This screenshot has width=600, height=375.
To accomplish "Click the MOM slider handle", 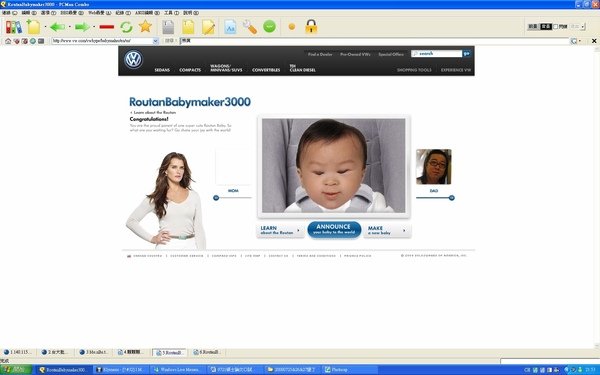I will tap(216, 198).
